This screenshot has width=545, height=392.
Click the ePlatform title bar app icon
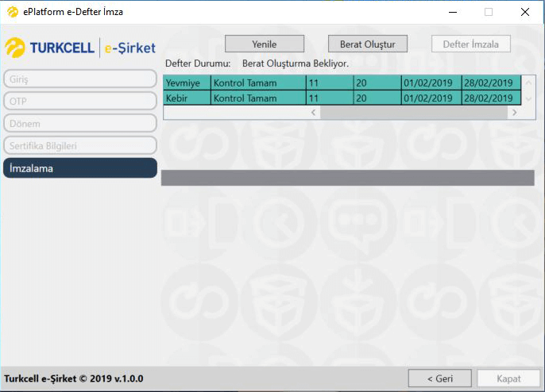[13, 12]
